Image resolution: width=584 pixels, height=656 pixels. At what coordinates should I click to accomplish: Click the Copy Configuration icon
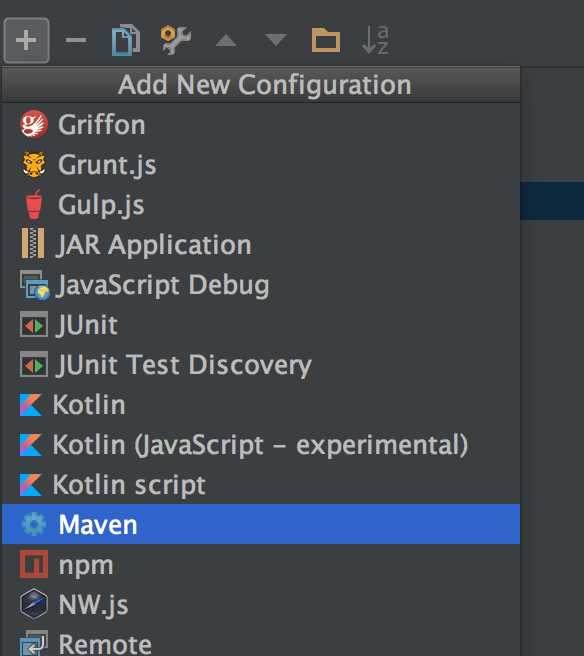pos(126,40)
